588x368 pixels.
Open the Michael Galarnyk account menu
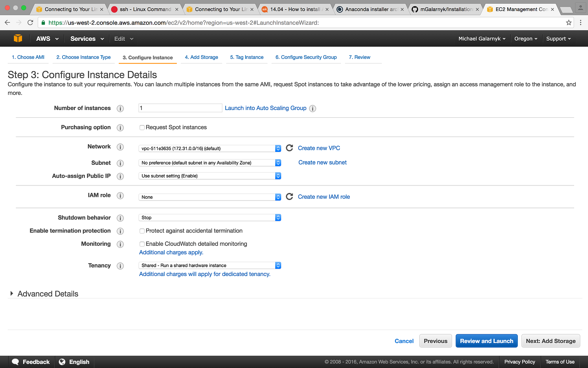482,39
